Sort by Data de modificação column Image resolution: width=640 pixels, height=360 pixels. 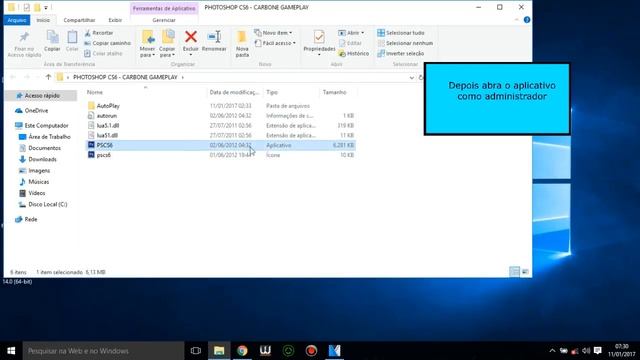coord(234,92)
